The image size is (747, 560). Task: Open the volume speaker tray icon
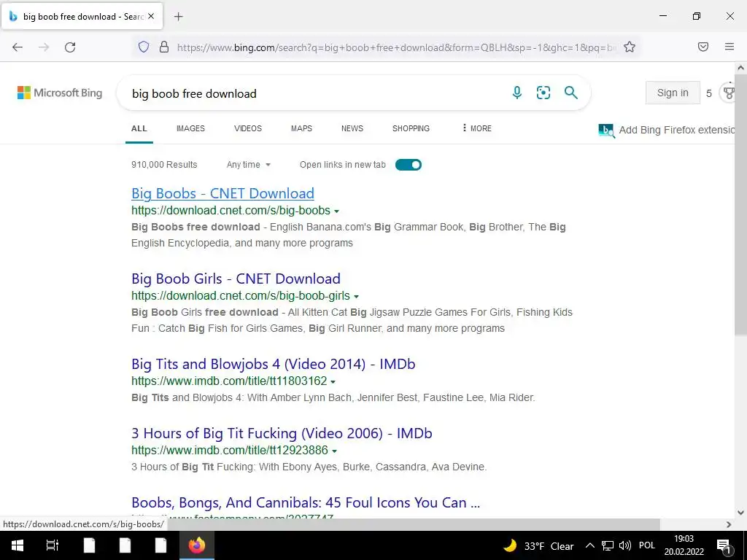[x=624, y=545]
